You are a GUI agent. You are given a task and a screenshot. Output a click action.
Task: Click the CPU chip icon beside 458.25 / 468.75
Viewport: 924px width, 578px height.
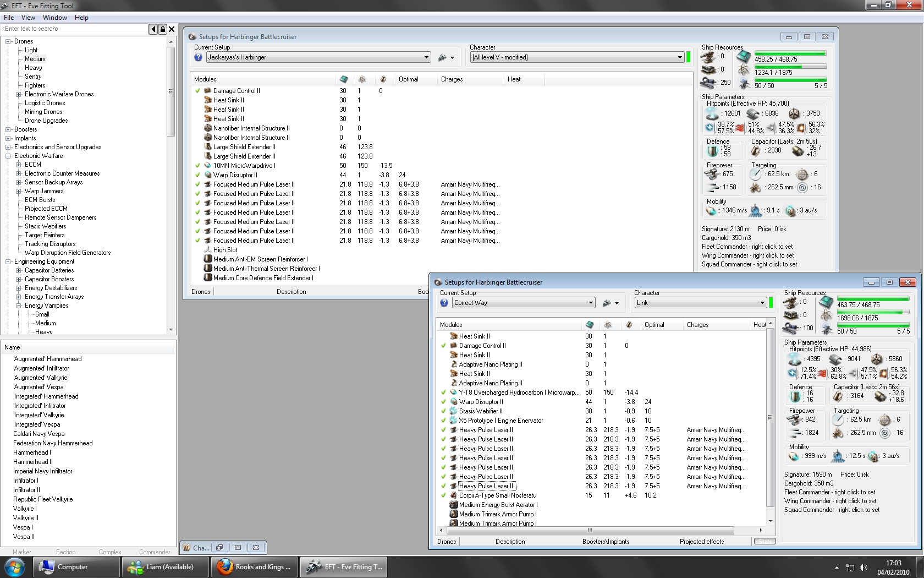[x=744, y=57]
